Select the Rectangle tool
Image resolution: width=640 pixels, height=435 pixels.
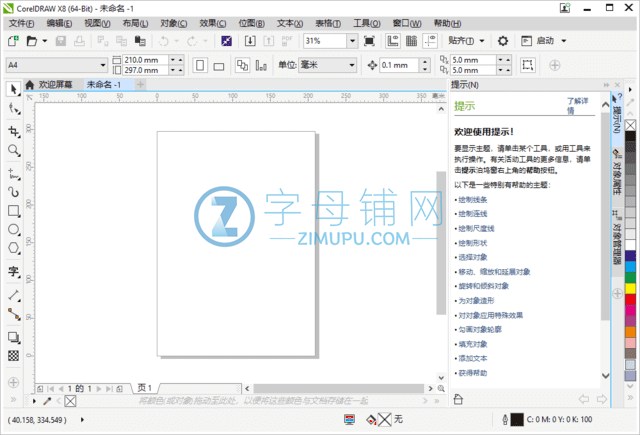[13, 211]
